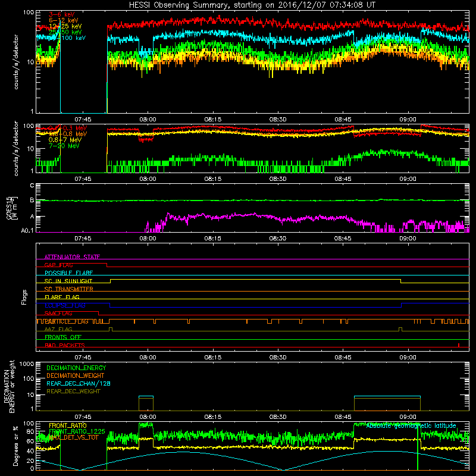The height and width of the screenshot is (476, 476).
Task: Select the FRONTS_OFF flag label
Action: point(63,337)
